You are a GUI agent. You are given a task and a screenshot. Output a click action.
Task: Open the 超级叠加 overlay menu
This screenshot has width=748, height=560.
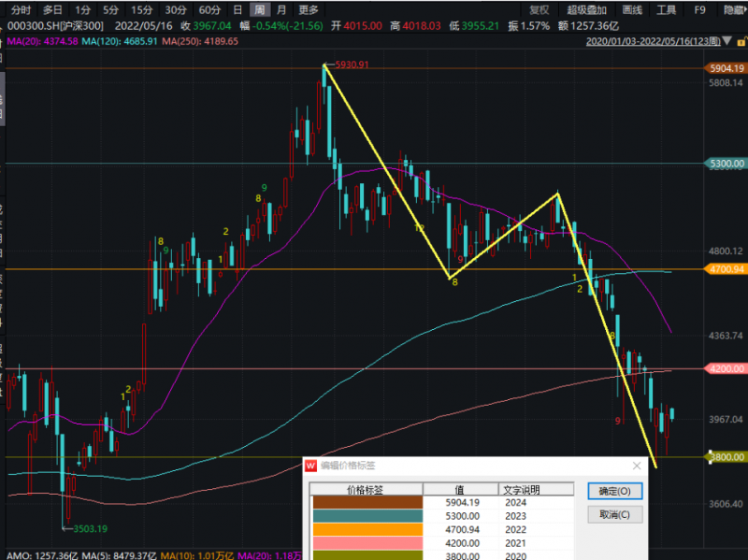pyautogui.click(x=587, y=10)
